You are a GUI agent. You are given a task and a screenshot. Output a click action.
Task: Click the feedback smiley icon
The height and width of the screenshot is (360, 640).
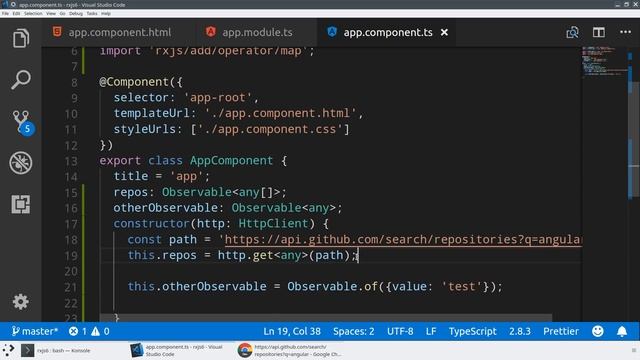click(598, 331)
